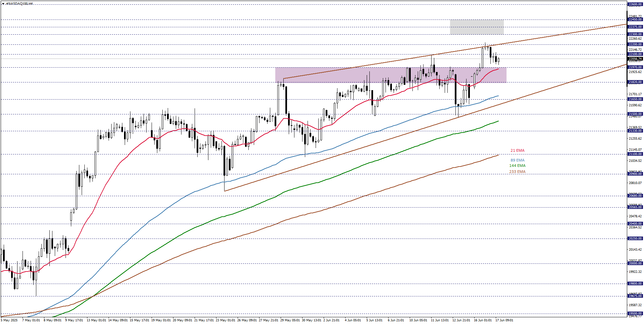Click the 21330.00 level price tag
This screenshot has height=324, width=644.
[635, 131]
